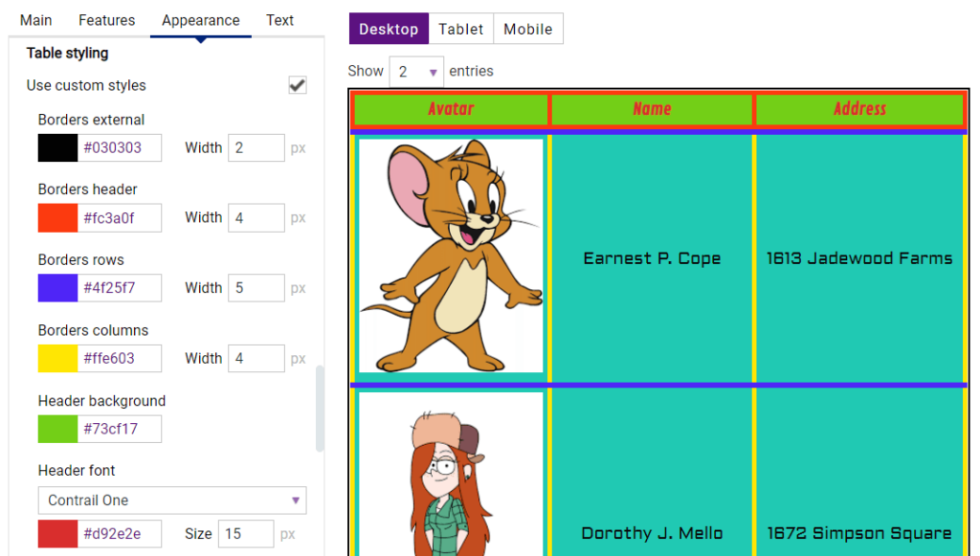Click the Borders rows Width field

pyautogui.click(x=256, y=288)
